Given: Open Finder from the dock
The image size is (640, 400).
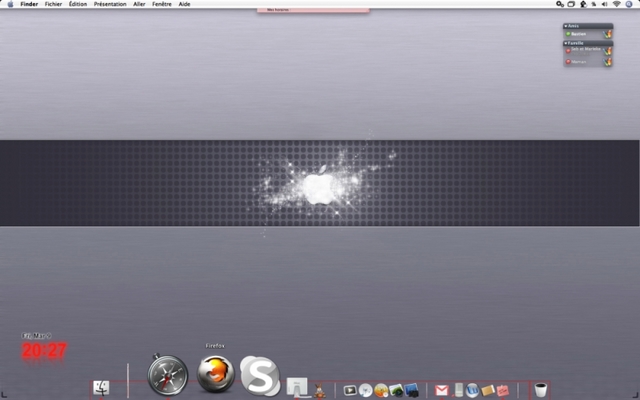Looking at the screenshot, I should tap(101, 388).
